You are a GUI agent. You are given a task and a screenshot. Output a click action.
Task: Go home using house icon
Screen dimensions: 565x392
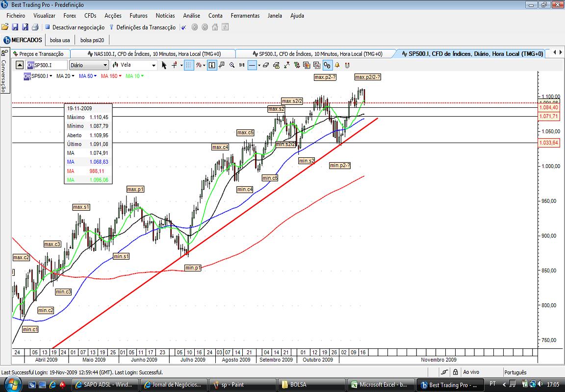coord(215,27)
